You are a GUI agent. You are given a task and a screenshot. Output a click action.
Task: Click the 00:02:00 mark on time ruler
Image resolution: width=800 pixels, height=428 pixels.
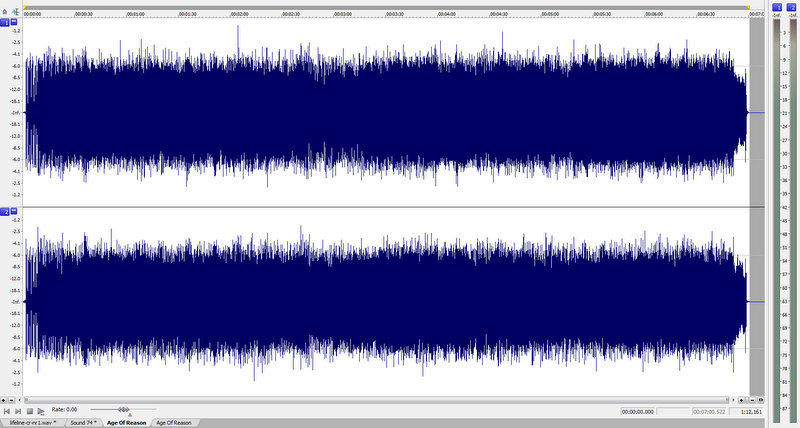238,15
